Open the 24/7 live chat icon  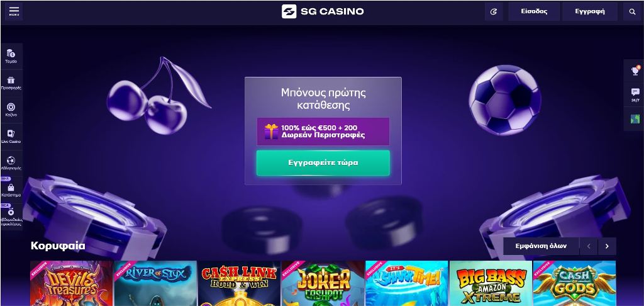click(635, 95)
